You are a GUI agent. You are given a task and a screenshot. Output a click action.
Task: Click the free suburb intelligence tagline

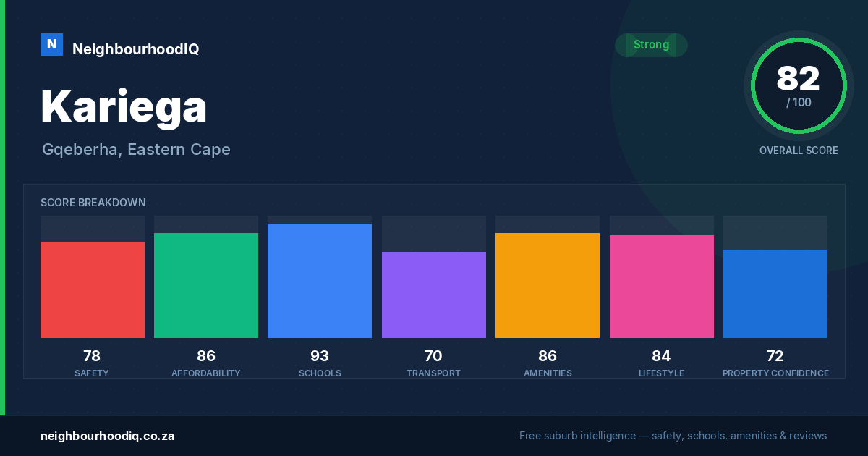click(x=673, y=436)
